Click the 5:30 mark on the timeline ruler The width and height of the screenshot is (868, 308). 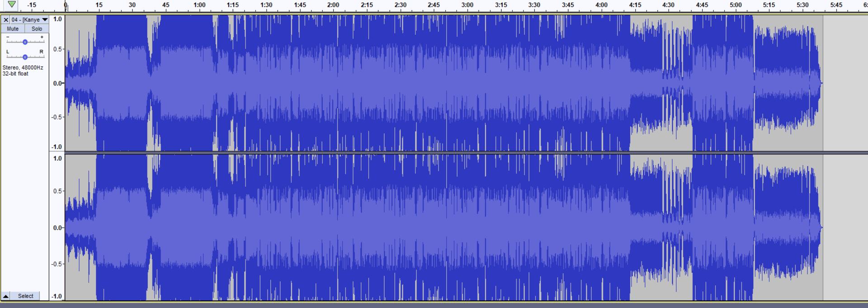(x=802, y=5)
